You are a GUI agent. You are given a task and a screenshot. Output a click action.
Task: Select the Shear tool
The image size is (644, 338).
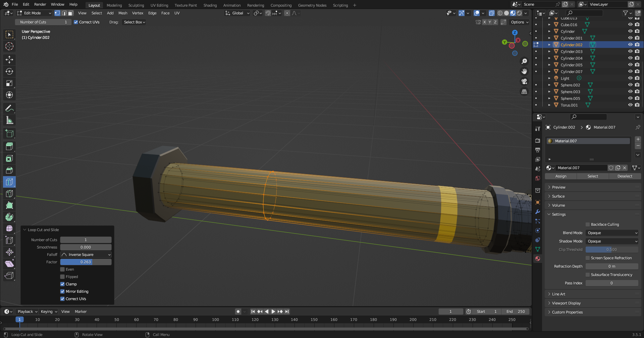(9, 264)
